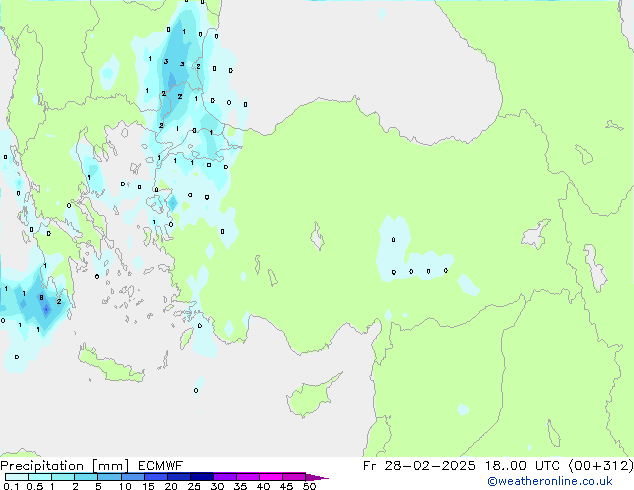Click the 0.5 mm legend color swatch

pos(40,477)
